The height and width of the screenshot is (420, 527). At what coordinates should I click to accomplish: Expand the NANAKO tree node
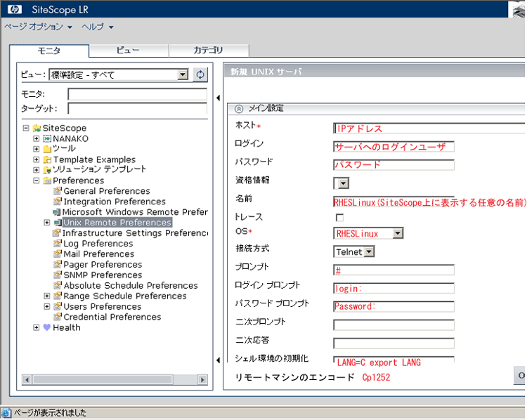[x=37, y=138]
